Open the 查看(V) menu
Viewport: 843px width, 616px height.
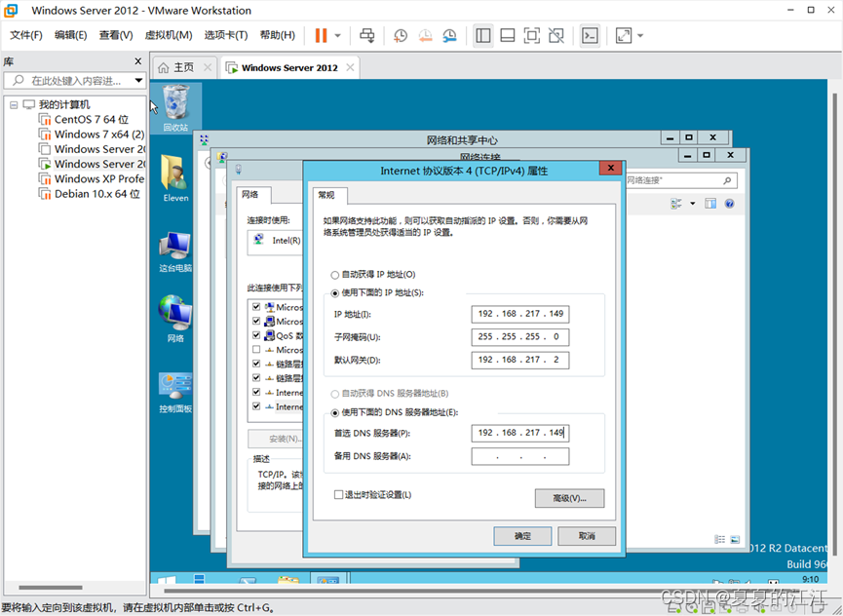coord(116,35)
